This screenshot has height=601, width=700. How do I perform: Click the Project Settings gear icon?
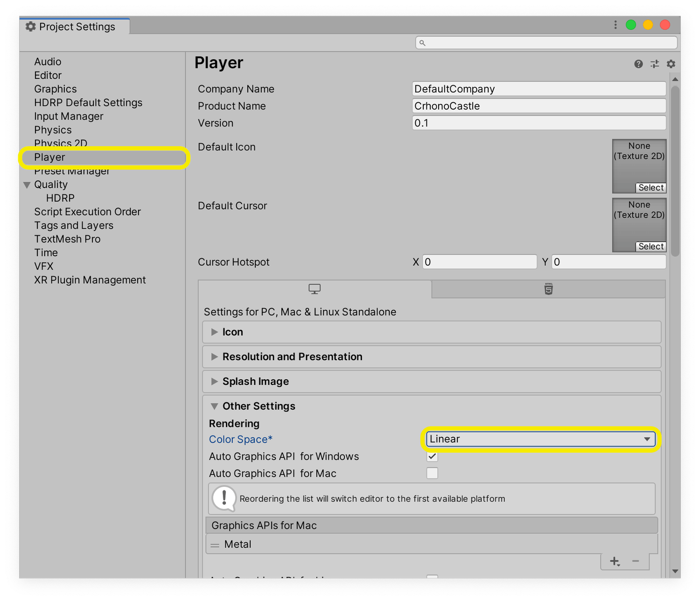click(30, 27)
